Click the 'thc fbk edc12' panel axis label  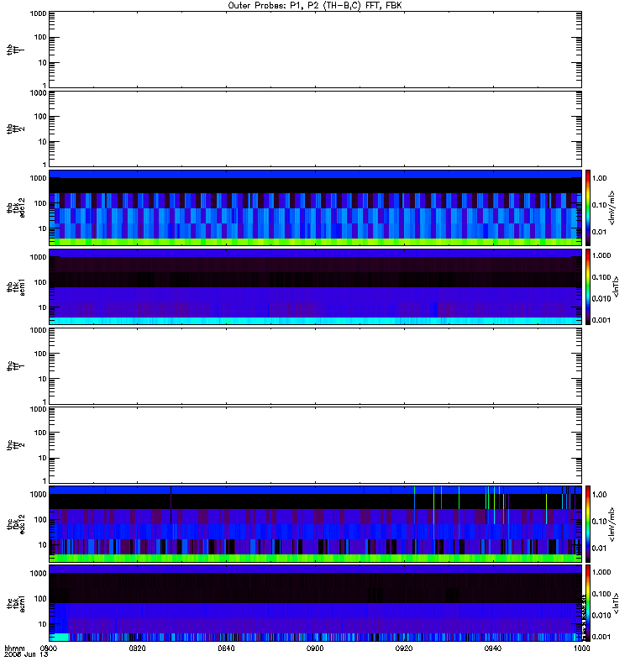(x=16, y=524)
